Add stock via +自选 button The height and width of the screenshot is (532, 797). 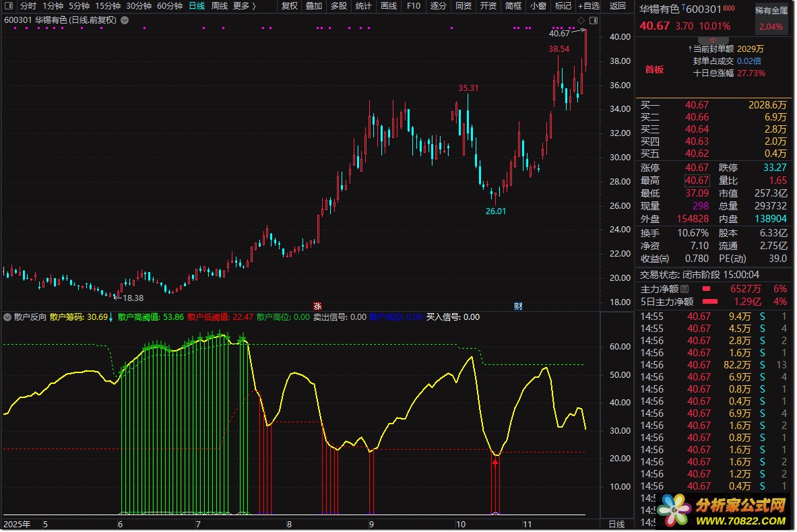587,6
